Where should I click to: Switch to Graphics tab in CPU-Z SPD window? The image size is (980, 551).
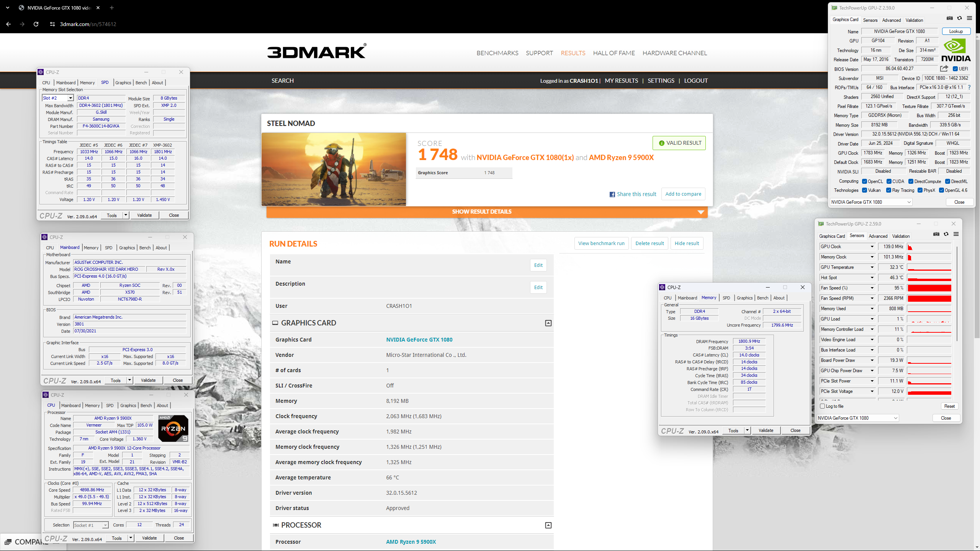point(123,83)
